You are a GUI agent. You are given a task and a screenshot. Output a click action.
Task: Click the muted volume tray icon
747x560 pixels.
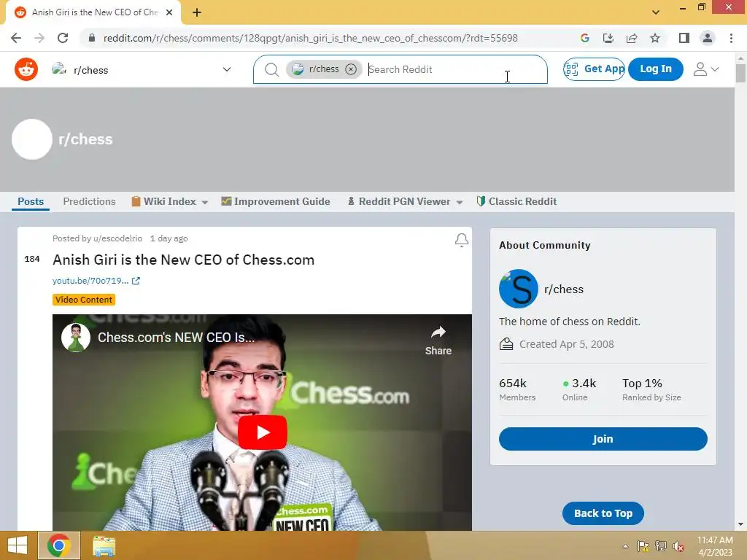pyautogui.click(x=678, y=546)
